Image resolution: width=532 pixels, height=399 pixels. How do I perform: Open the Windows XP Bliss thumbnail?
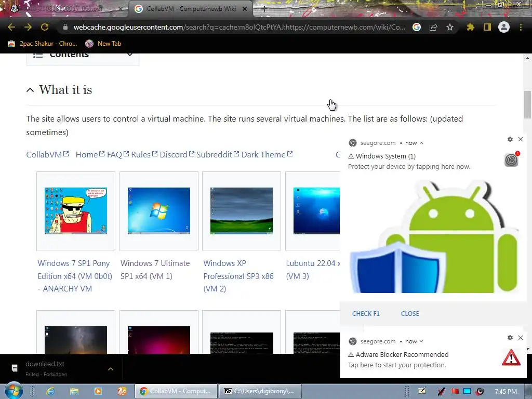click(x=242, y=211)
